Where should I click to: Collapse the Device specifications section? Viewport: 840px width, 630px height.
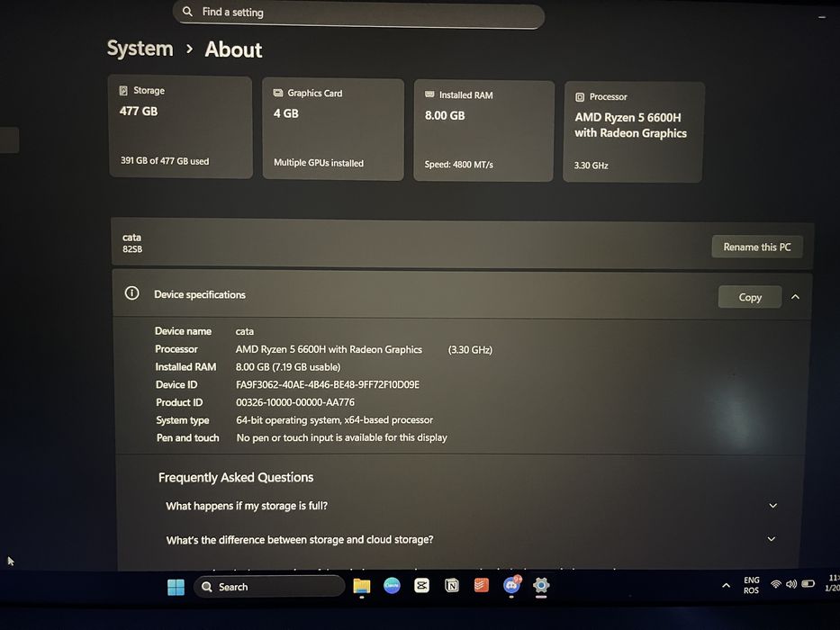796,297
